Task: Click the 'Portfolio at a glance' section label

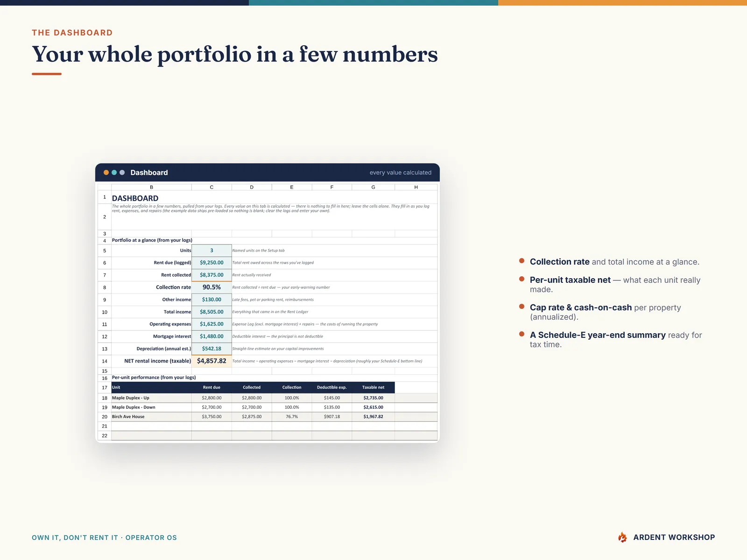Action: click(x=152, y=240)
